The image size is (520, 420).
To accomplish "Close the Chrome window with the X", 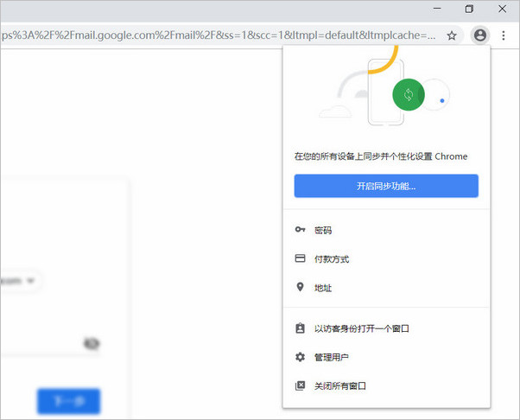I will (x=502, y=9).
